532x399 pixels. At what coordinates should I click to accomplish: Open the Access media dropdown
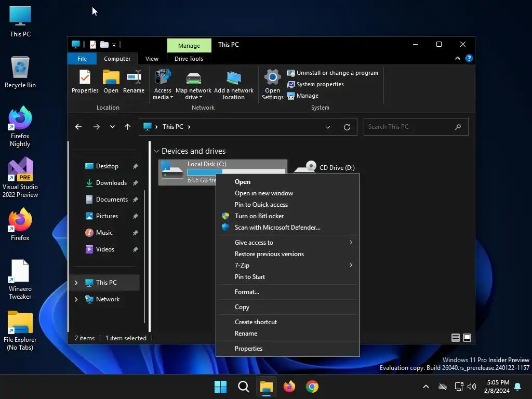(x=163, y=85)
